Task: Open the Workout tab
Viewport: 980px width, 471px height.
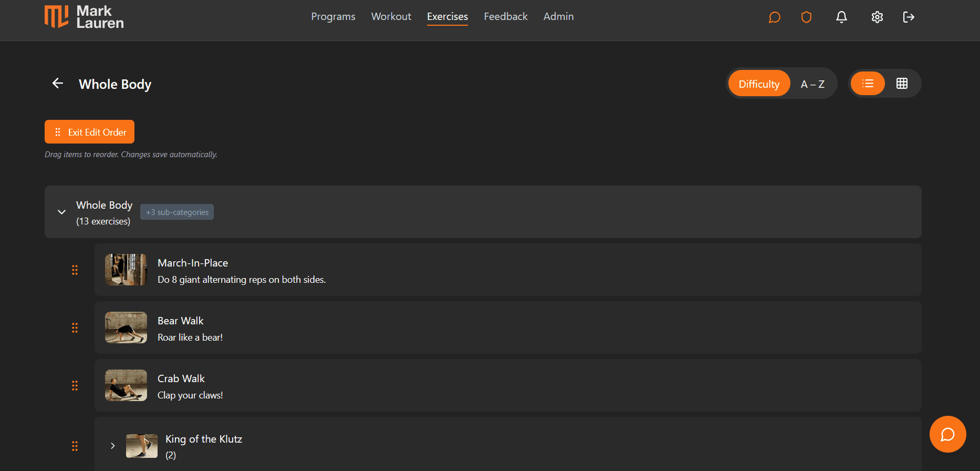Action: pos(391,16)
